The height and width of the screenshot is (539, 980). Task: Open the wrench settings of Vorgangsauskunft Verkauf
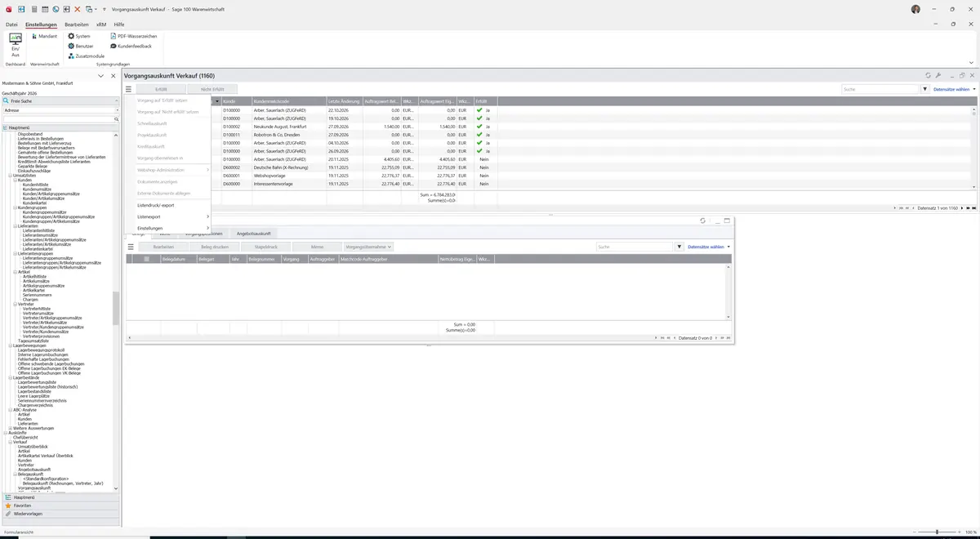[938, 75]
